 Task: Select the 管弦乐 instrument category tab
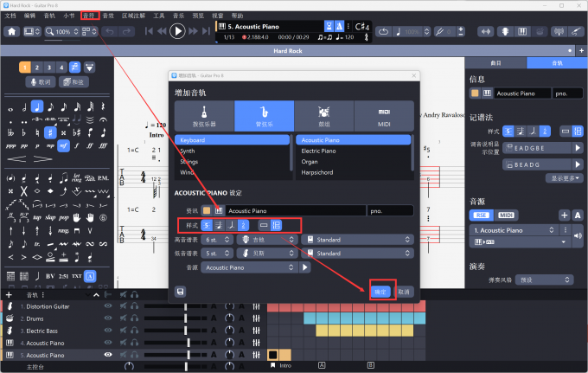(264, 115)
